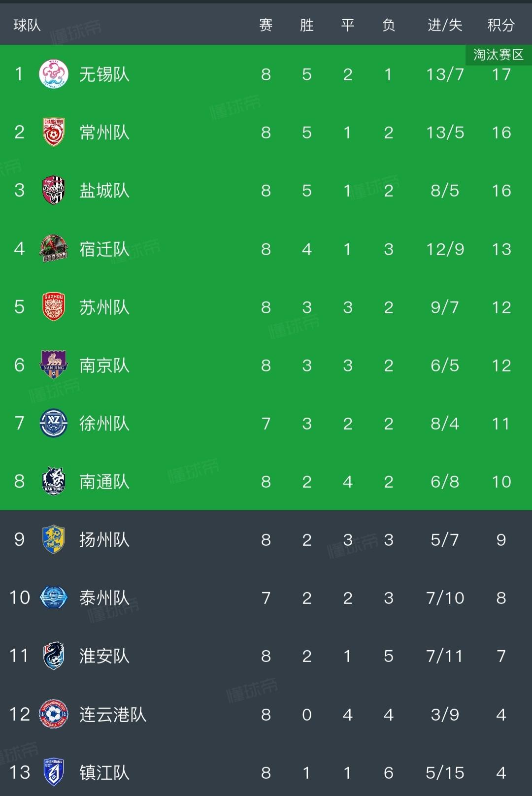Select the 镇江队 blue shield logo
532x796 pixels.
tap(53, 772)
